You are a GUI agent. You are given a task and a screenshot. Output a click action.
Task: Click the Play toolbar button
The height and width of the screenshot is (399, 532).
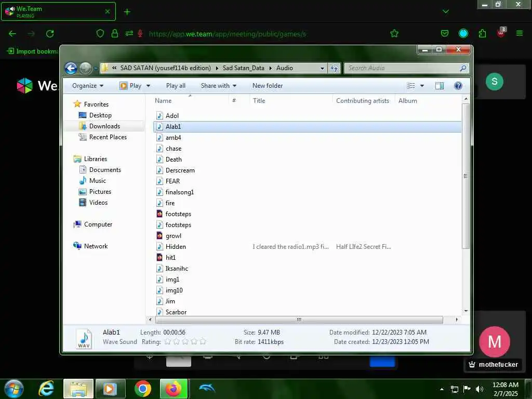click(131, 86)
